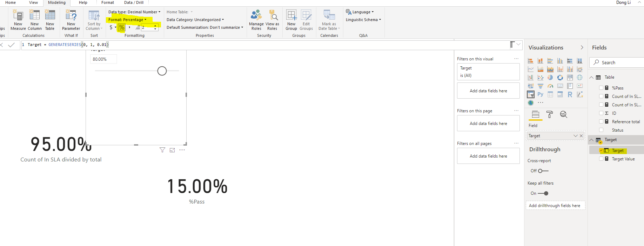Collapse the Visualizations pane arrow
Screen dimensions: 644x246
[582, 47]
